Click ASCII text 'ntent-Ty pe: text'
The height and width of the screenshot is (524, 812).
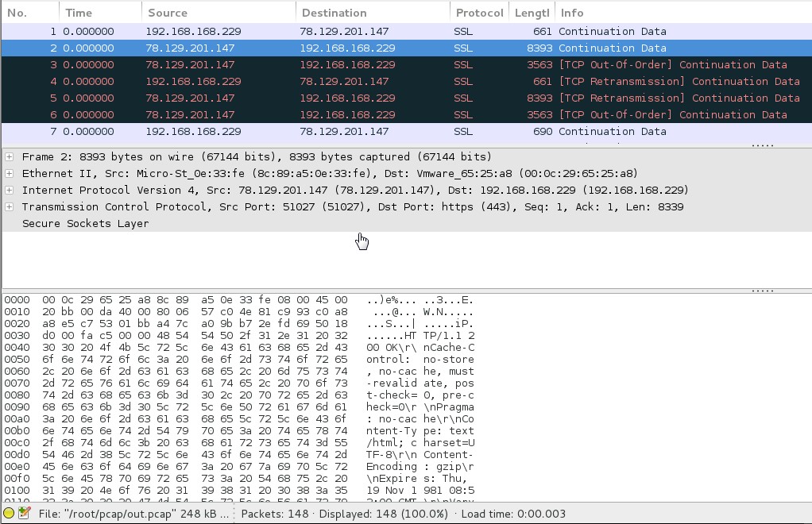point(420,431)
